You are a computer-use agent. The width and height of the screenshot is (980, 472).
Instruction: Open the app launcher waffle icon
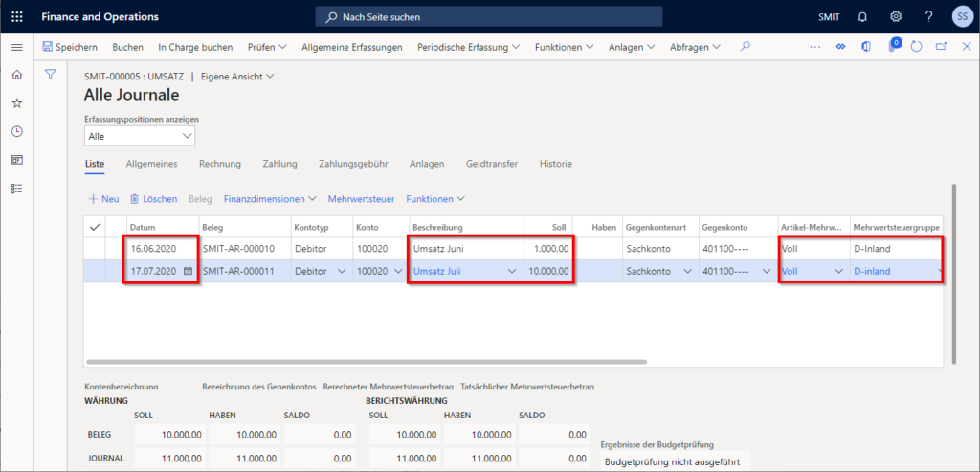click(17, 17)
